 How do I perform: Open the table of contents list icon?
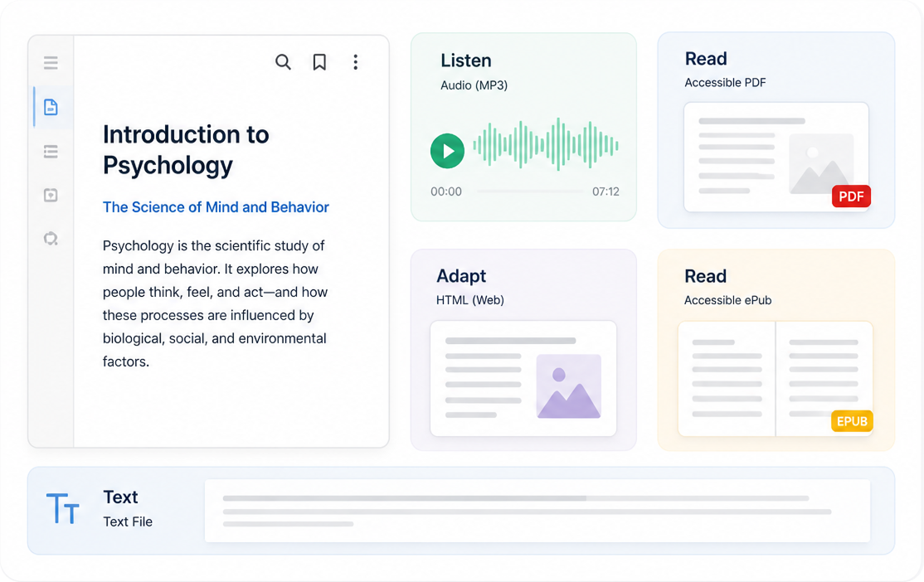coord(51,152)
